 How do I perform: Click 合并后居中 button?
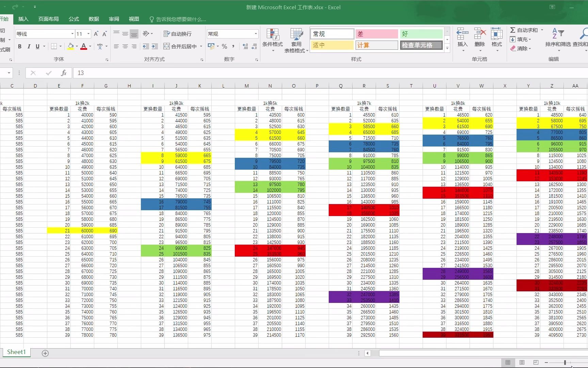coord(180,46)
